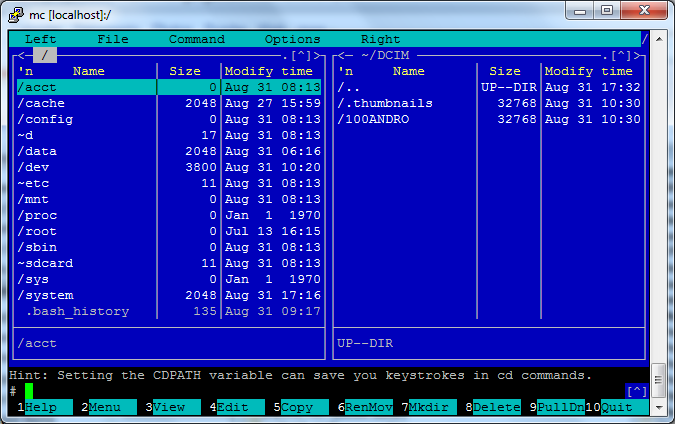Open right panel history list caret

[x=621, y=56]
